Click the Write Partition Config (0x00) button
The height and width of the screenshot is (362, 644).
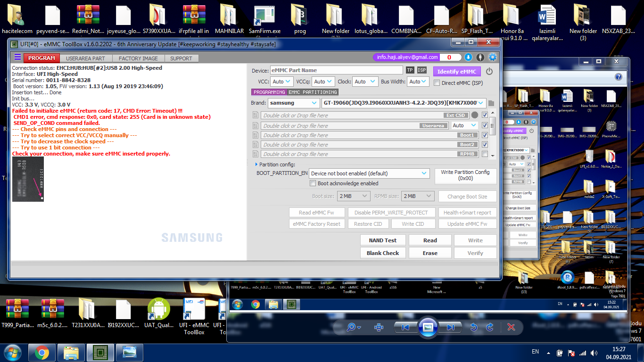click(x=465, y=175)
